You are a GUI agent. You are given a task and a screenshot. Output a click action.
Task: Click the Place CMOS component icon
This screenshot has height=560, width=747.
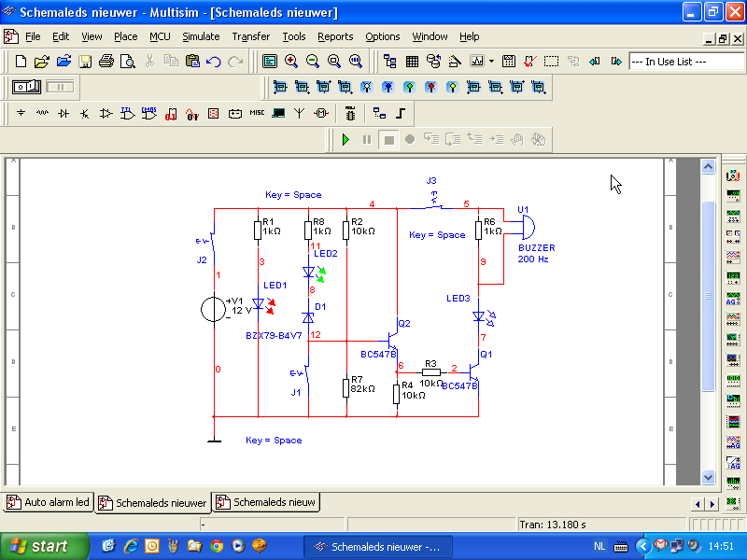click(148, 114)
